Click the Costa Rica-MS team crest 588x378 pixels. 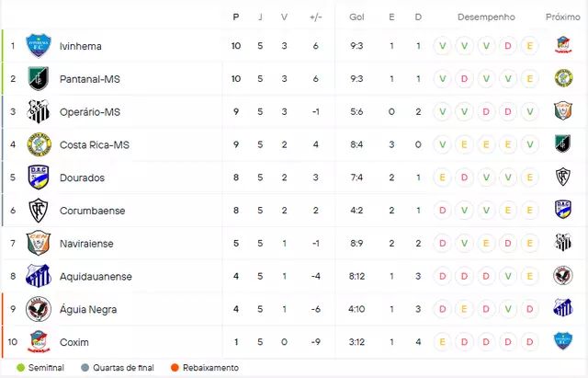tap(39, 144)
